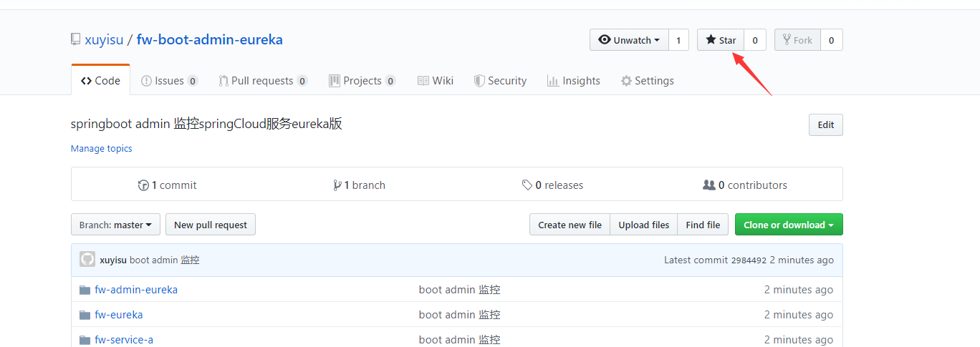
Task: Click the Insights bar graph icon
Action: pyautogui.click(x=553, y=81)
